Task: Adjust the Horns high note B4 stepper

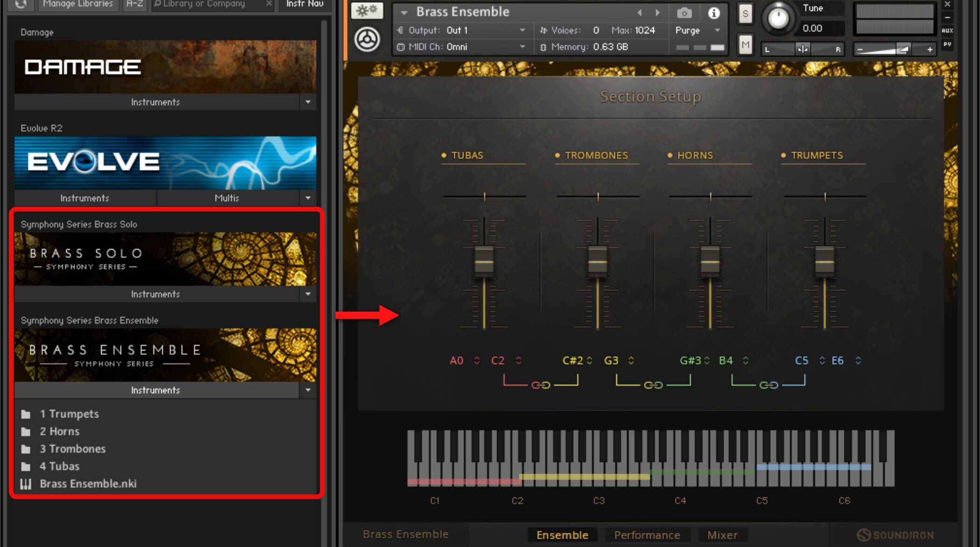Action: (x=746, y=361)
